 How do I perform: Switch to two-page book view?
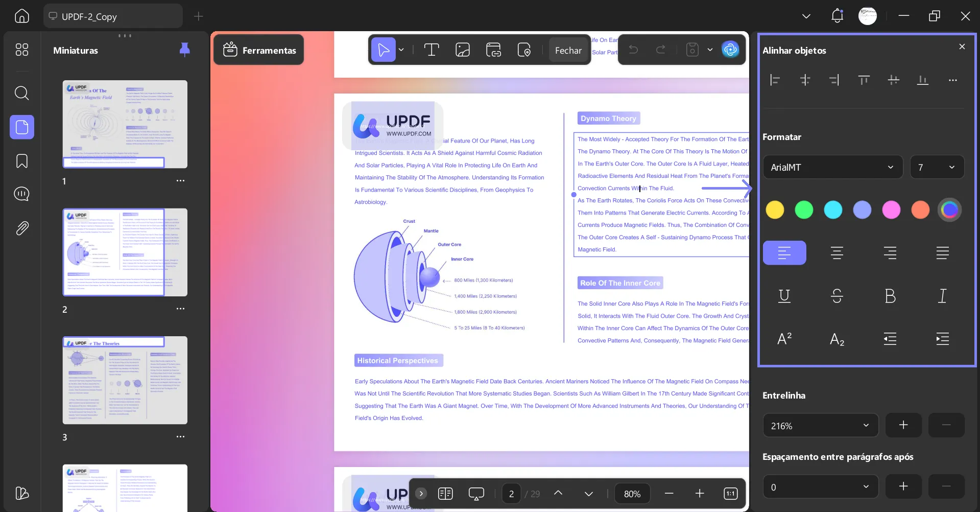pyautogui.click(x=445, y=493)
